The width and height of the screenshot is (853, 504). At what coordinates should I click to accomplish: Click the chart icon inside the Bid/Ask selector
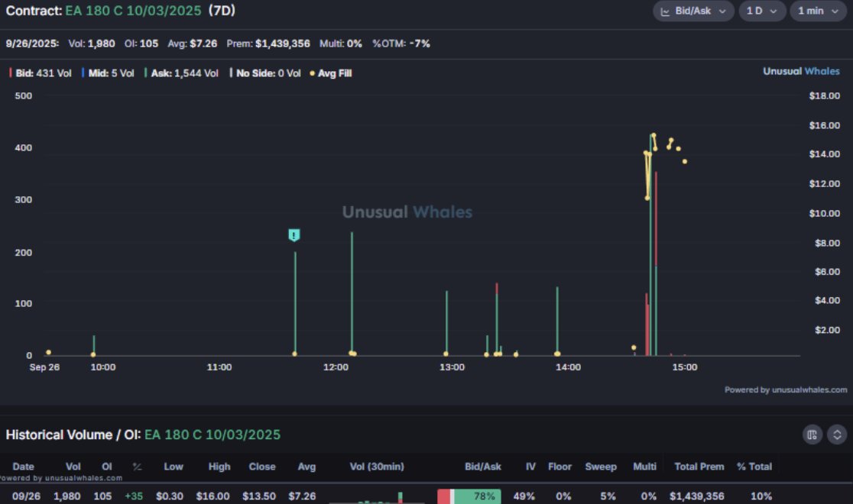[665, 11]
